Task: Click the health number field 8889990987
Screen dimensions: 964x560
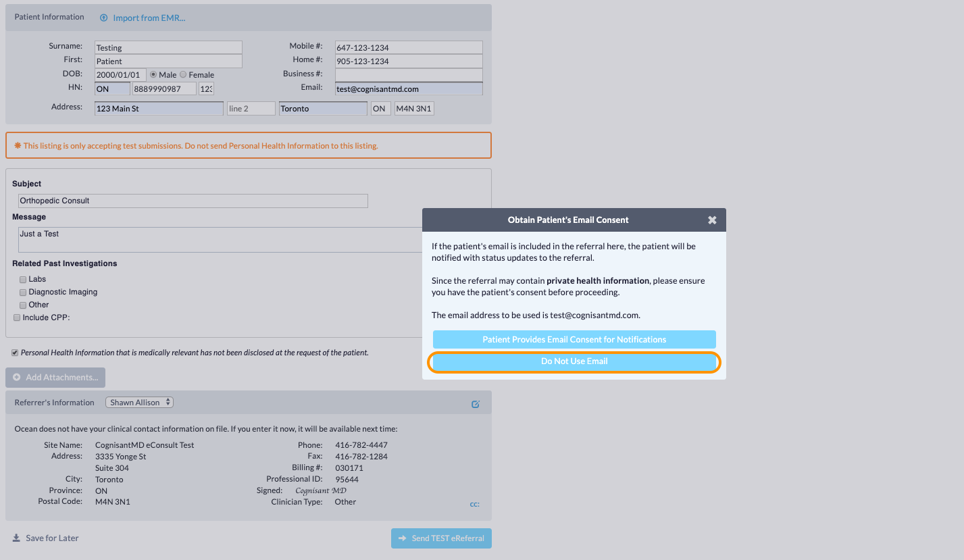Action: point(164,88)
